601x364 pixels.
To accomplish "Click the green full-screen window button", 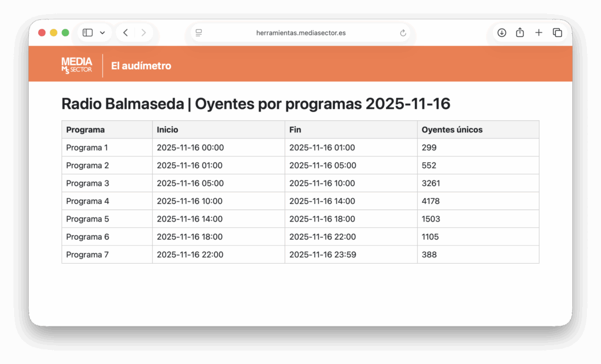I will pos(66,33).
